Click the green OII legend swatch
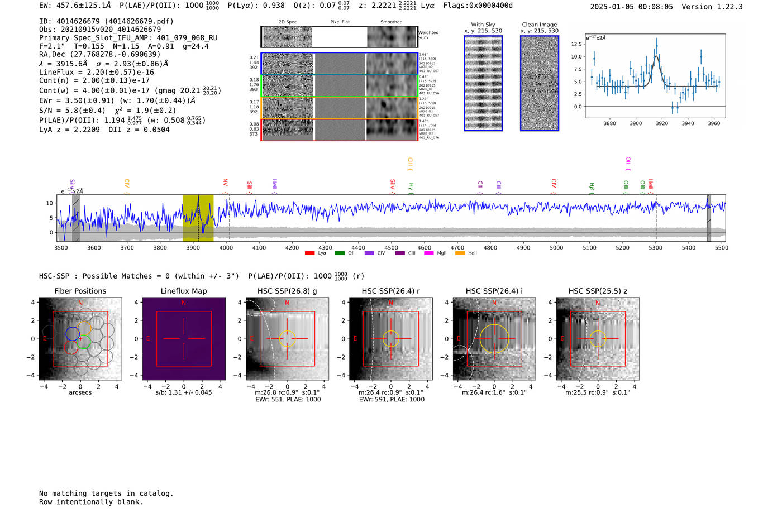Image resolution: width=782 pixels, height=532 pixels. pyautogui.click(x=340, y=253)
